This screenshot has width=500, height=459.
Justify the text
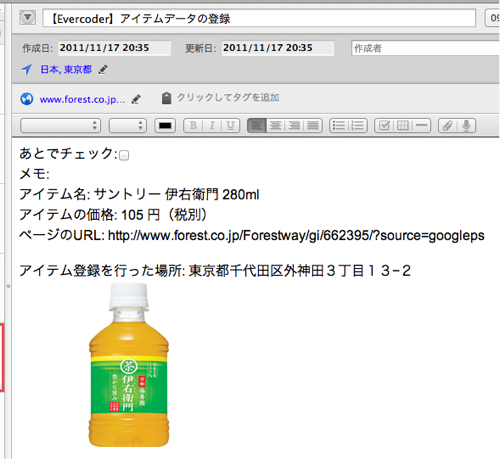313,126
